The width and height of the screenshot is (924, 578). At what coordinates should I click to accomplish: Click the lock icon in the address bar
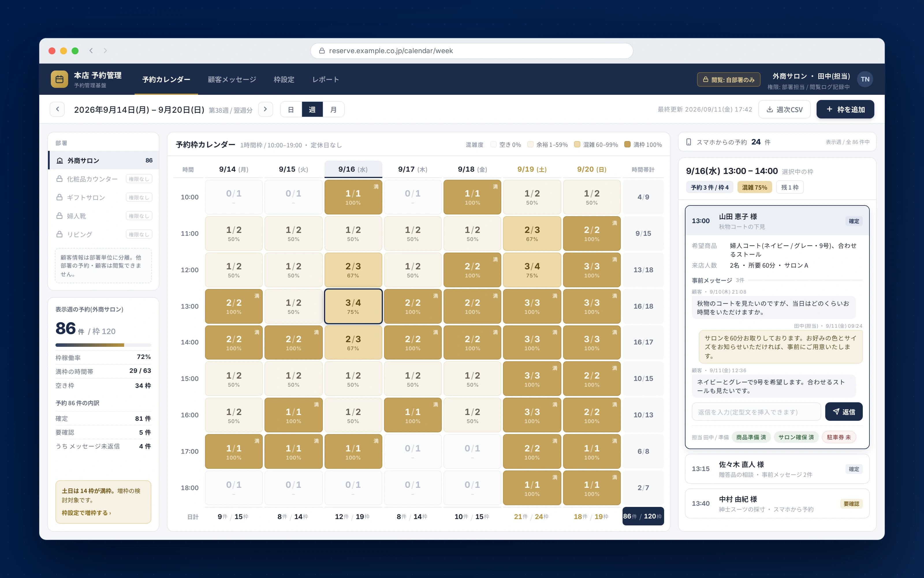[x=322, y=51]
